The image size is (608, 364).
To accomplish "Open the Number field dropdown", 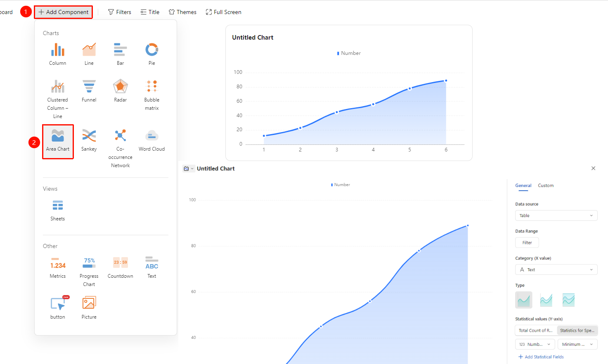I will tap(535, 344).
